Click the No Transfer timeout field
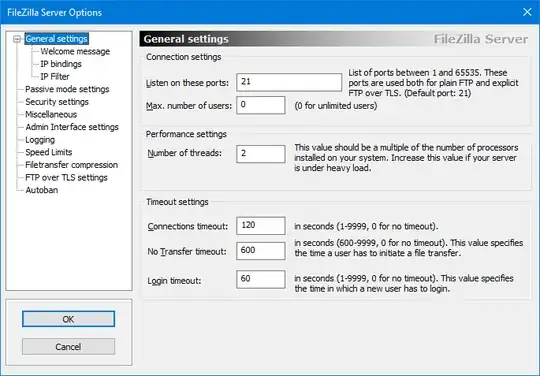The image size is (540, 376). pyautogui.click(x=261, y=251)
